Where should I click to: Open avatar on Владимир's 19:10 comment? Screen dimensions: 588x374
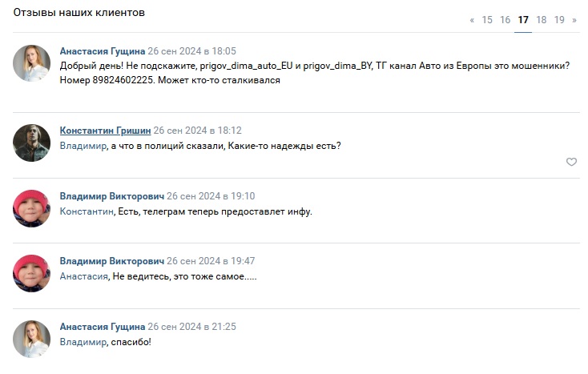32,208
